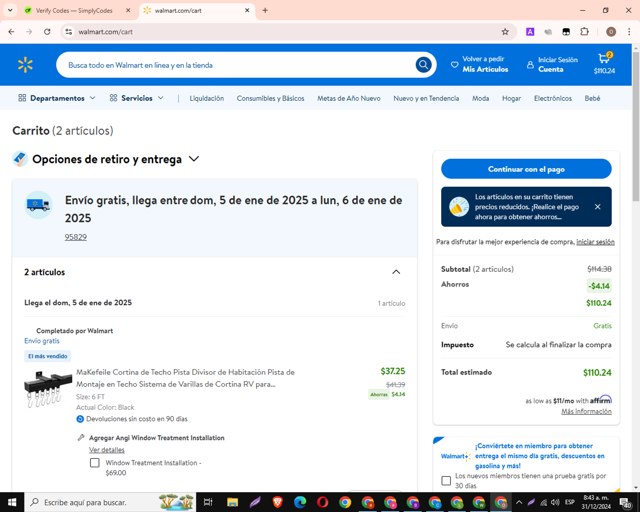Reload the page with the refresh icon

[x=47, y=32]
